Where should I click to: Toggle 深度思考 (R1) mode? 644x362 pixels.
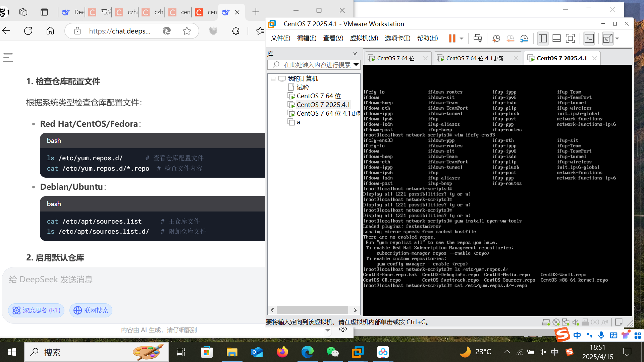pos(36,310)
